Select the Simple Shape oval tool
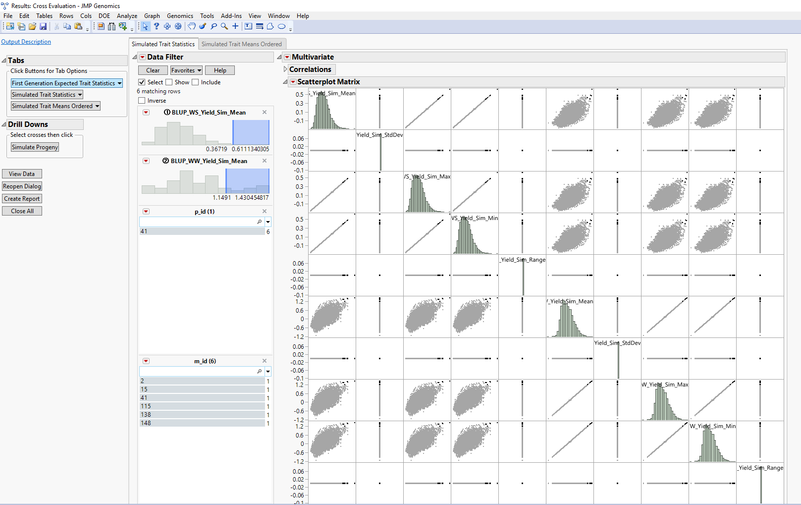The width and height of the screenshot is (801, 505). [x=281, y=26]
